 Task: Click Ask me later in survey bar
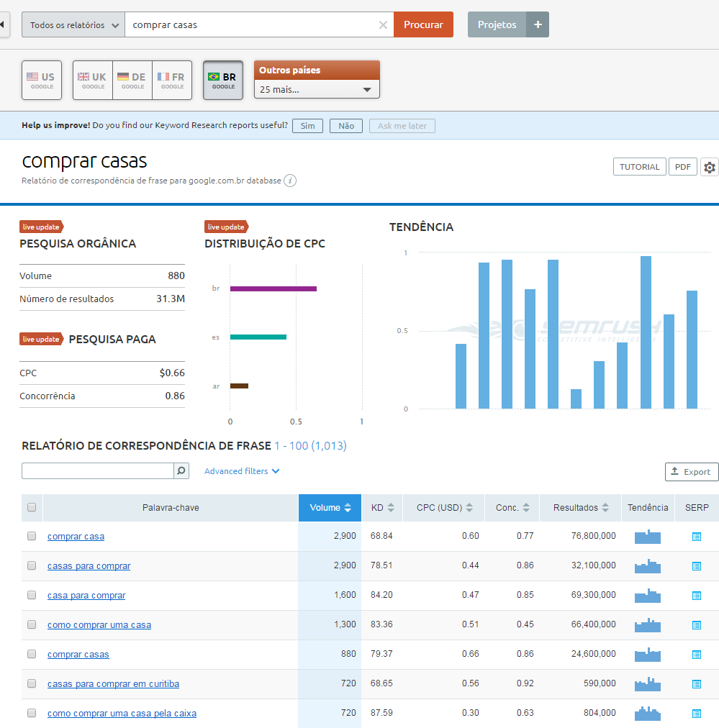tap(402, 126)
